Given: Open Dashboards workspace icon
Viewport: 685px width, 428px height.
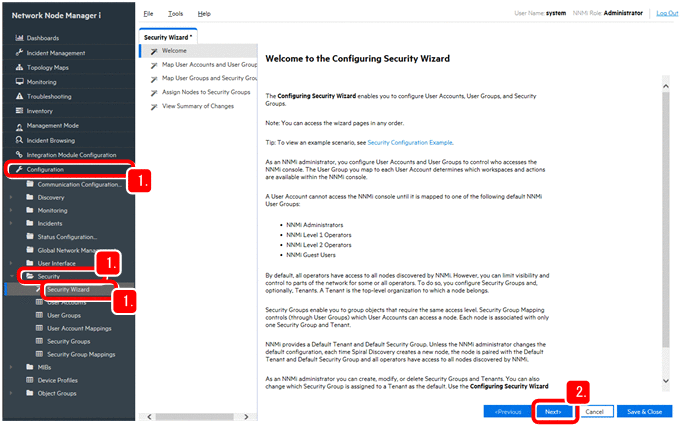Looking at the screenshot, I should (x=19, y=38).
